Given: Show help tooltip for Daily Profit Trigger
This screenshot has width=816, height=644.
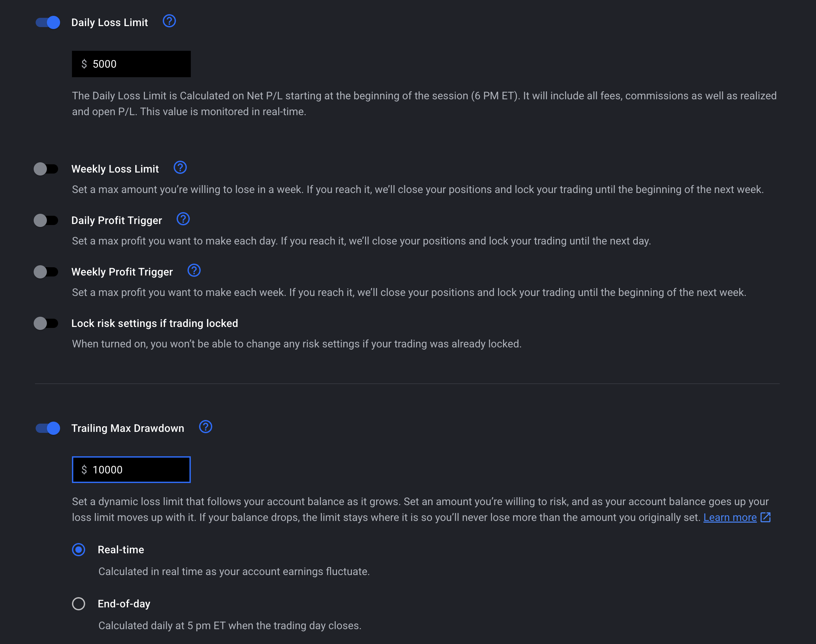Looking at the screenshot, I should [x=183, y=219].
